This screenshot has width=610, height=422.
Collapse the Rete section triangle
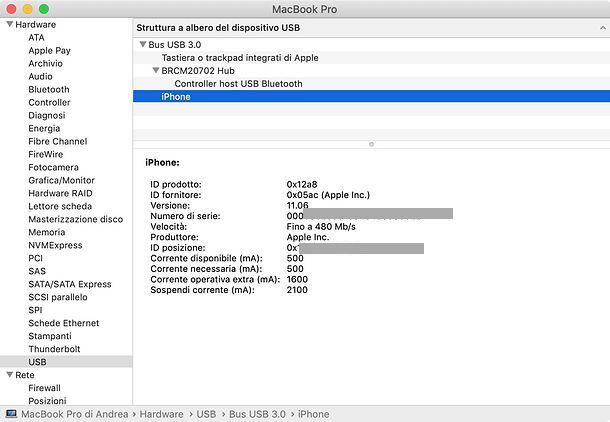coord(10,375)
